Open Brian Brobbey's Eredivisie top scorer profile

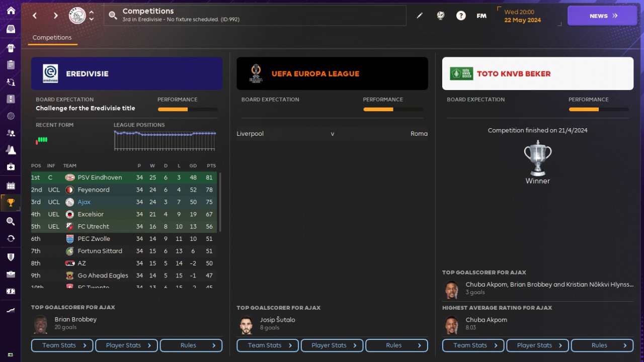pos(75,319)
